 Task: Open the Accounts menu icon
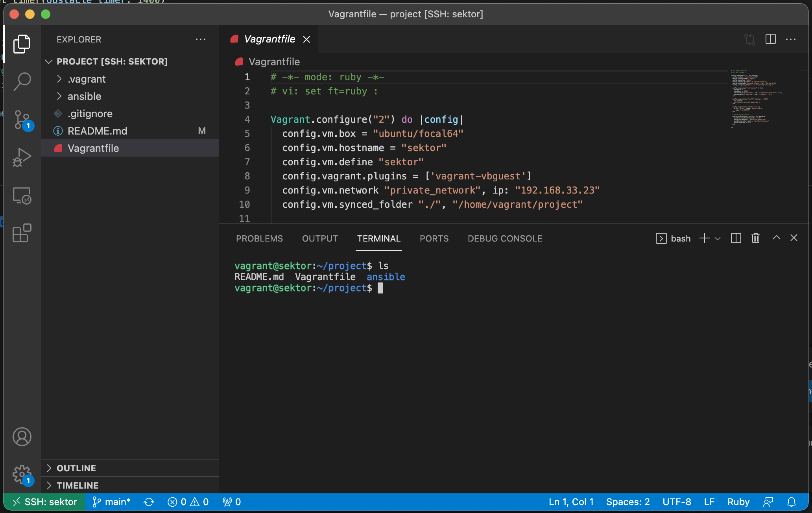[x=22, y=437]
